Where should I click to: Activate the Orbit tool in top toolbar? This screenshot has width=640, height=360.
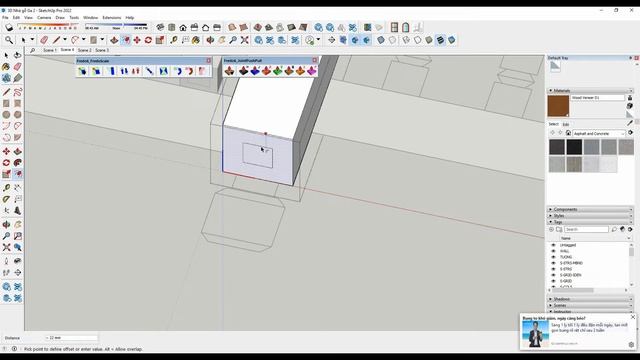(x=210, y=40)
